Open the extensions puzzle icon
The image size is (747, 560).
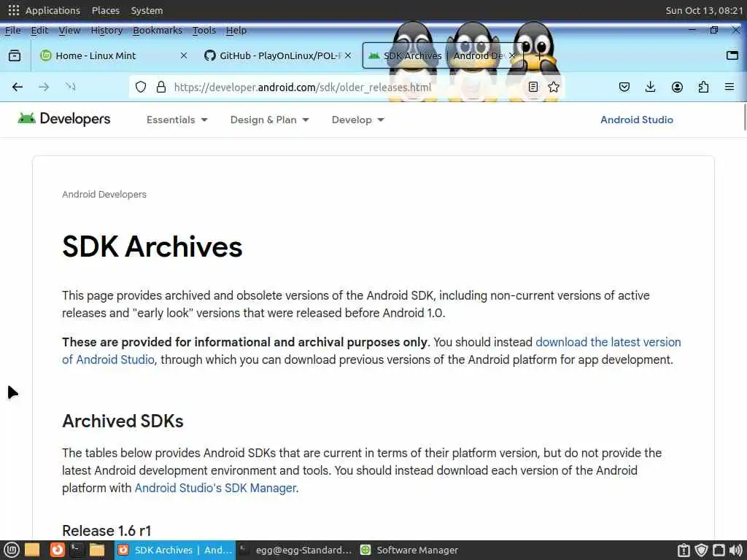[x=703, y=87]
